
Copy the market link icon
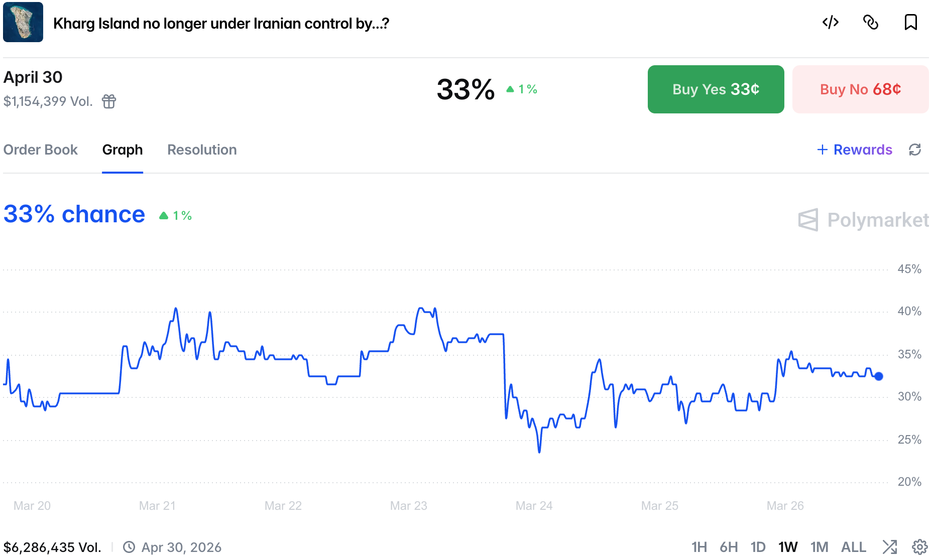(x=870, y=23)
